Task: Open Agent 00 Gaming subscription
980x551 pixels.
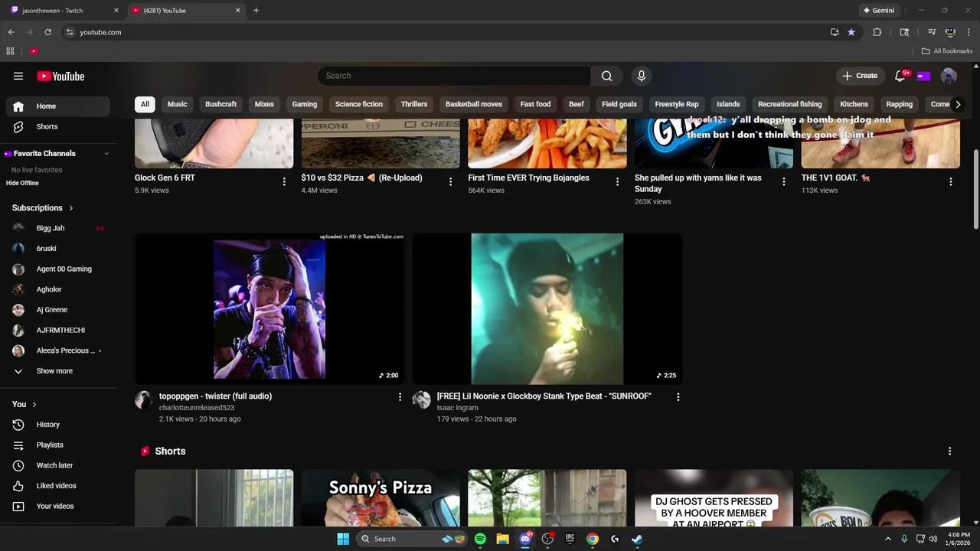Action: click(x=58, y=269)
